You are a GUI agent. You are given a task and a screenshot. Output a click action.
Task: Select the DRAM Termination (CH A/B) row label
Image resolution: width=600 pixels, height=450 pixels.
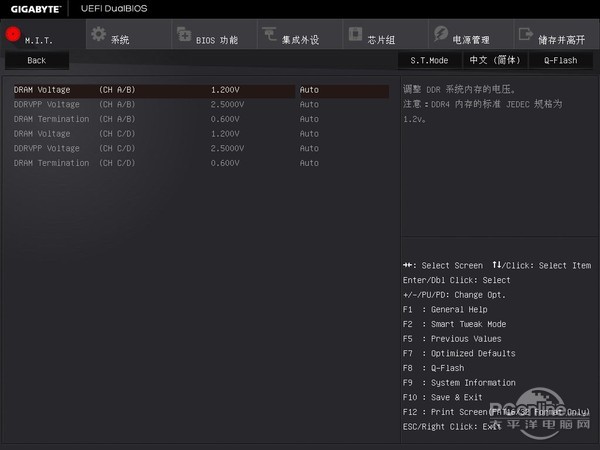pyautogui.click(x=75, y=119)
